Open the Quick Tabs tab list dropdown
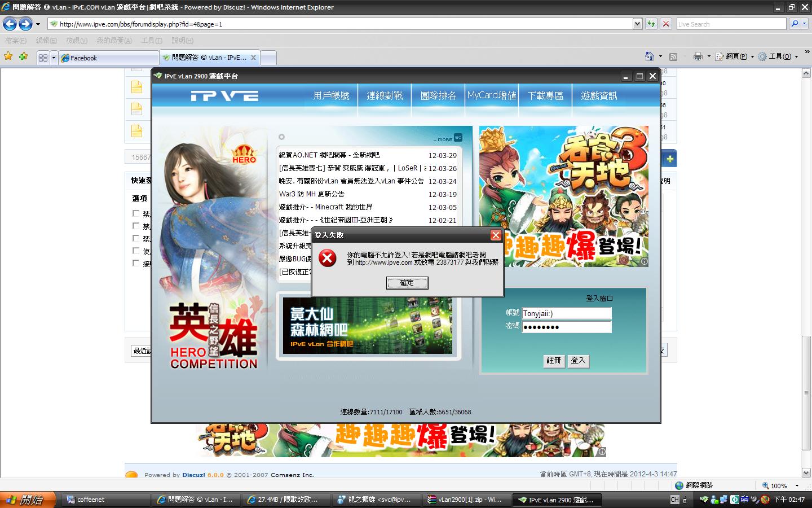 54,58
